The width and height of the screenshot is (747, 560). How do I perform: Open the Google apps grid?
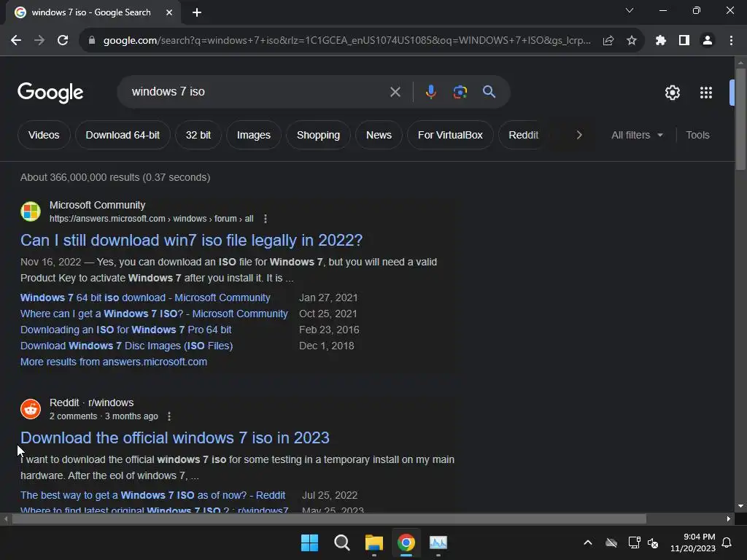pyautogui.click(x=706, y=93)
